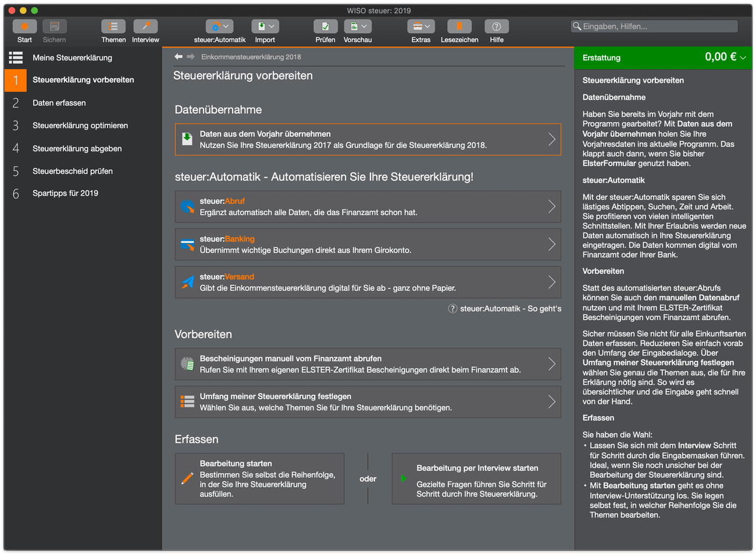Click the search magnifier icon
The height and width of the screenshot is (554, 756).
(x=577, y=26)
